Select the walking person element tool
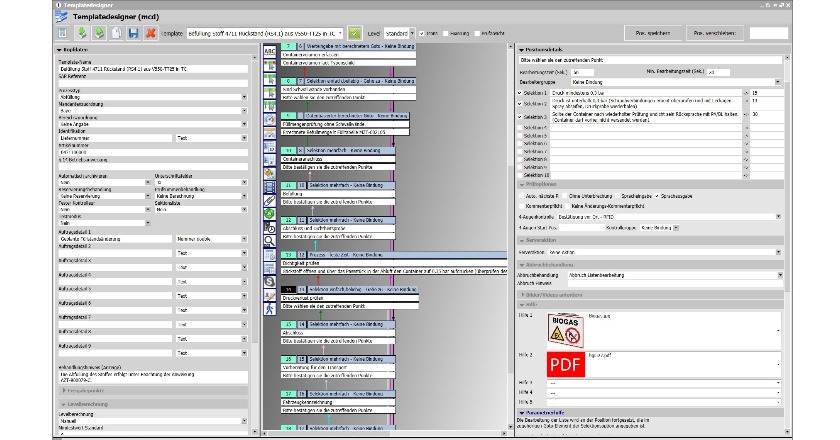Viewport: 840px width, 440px height. coord(269,309)
